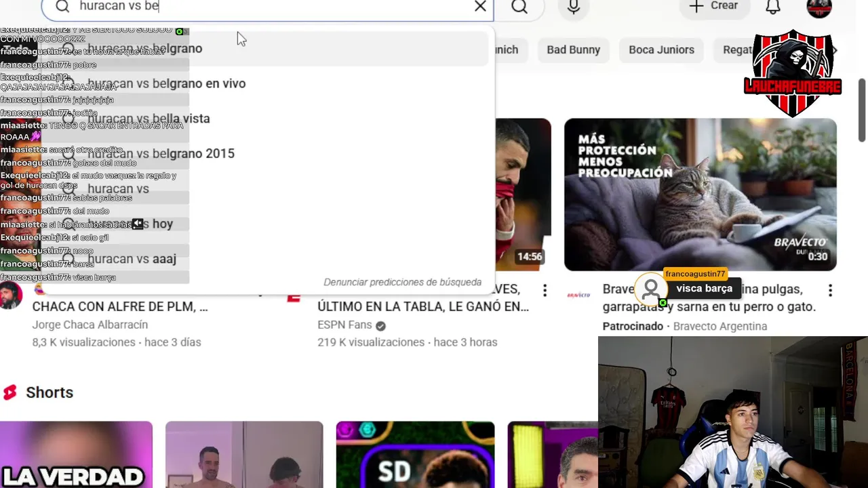Click the search magnifier icon inside search box
The width and height of the screenshot is (868, 488).
62,6
